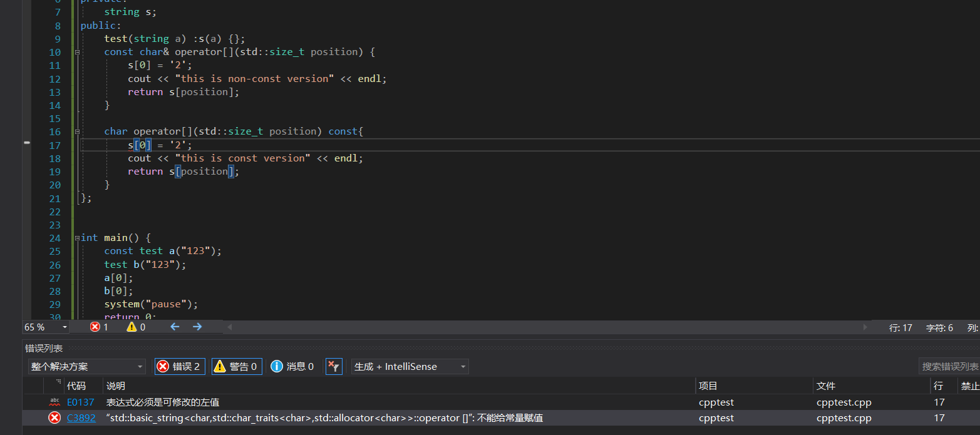Go to next issue with right arrow

tap(197, 327)
